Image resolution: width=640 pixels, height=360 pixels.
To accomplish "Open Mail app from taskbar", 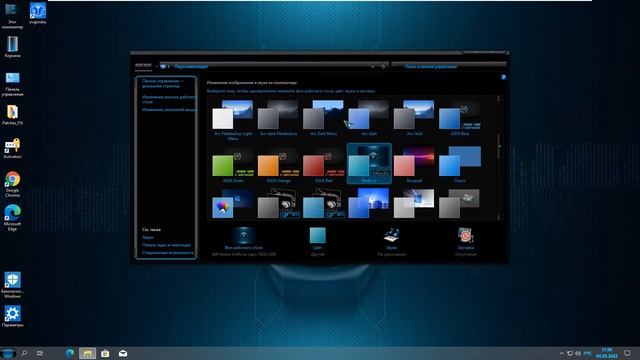I will [123, 353].
